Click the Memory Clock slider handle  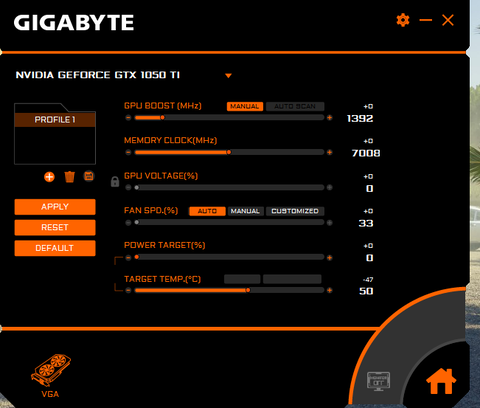point(229,152)
